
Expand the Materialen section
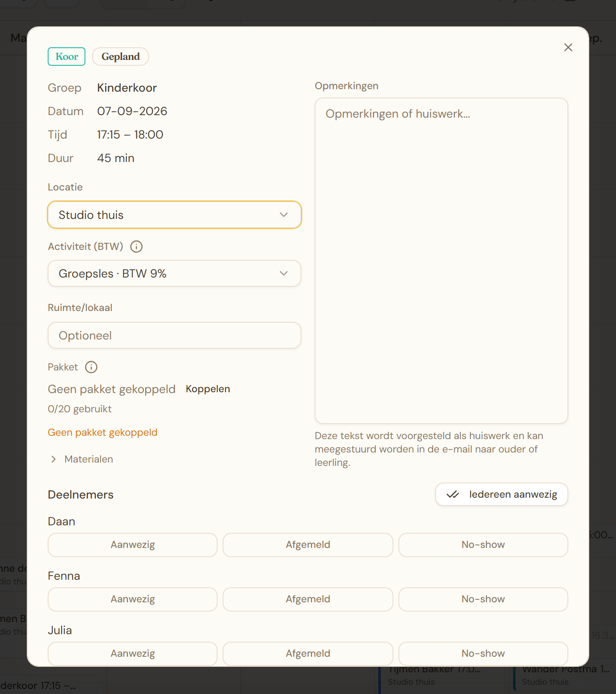click(x=81, y=459)
